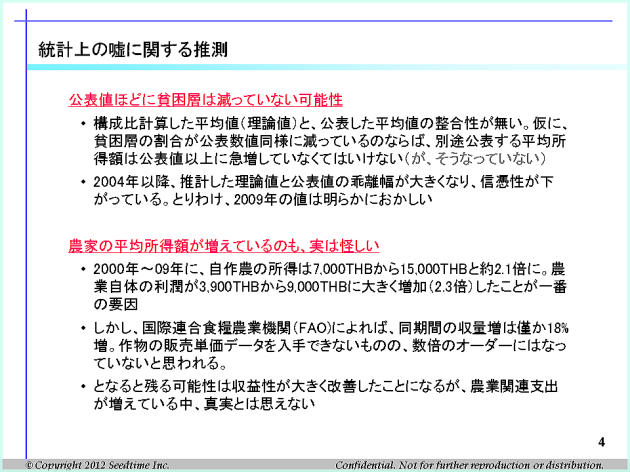The width and height of the screenshot is (630, 472).
Task: Select the red heading 公表値ほどに貧困層は減っていない可能性
Action: point(205,100)
